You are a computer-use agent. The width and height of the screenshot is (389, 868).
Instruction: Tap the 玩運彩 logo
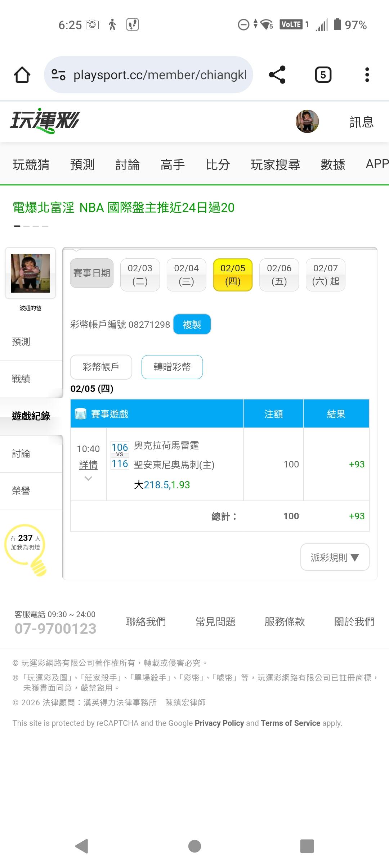pos(45,121)
